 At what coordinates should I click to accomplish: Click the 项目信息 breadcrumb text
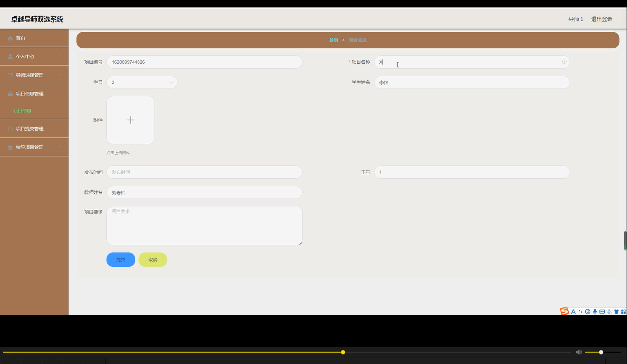tap(357, 40)
